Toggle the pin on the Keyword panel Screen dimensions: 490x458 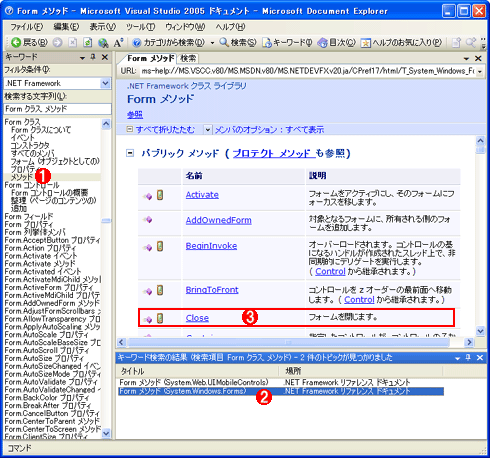93,57
